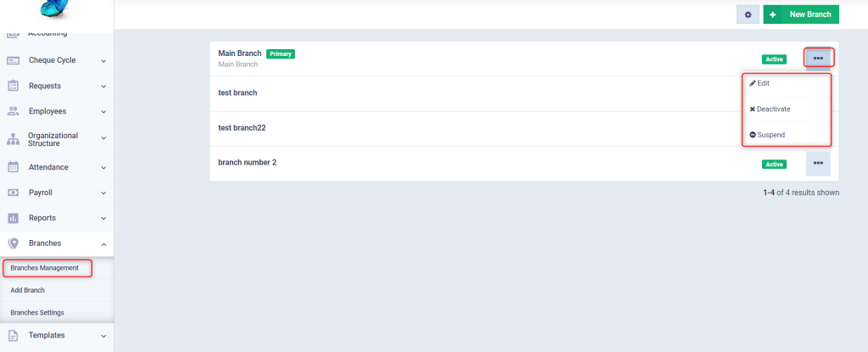Click the Attendance calendar icon
The width and height of the screenshot is (868, 352).
(x=14, y=167)
